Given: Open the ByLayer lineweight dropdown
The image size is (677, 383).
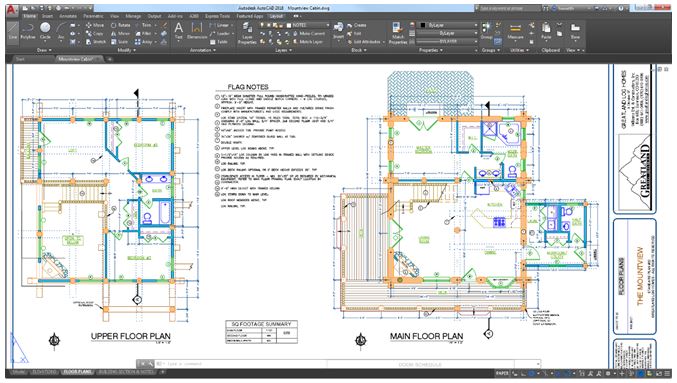Looking at the screenshot, I should pyautogui.click(x=447, y=34).
